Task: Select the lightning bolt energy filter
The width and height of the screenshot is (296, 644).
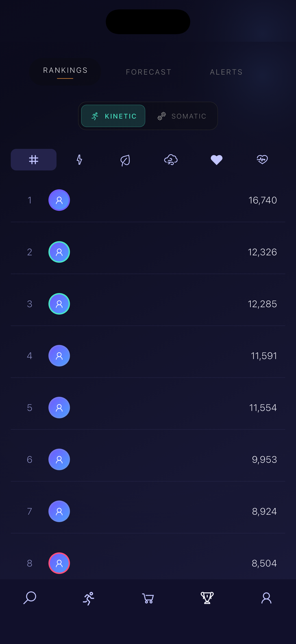Action: click(79, 160)
